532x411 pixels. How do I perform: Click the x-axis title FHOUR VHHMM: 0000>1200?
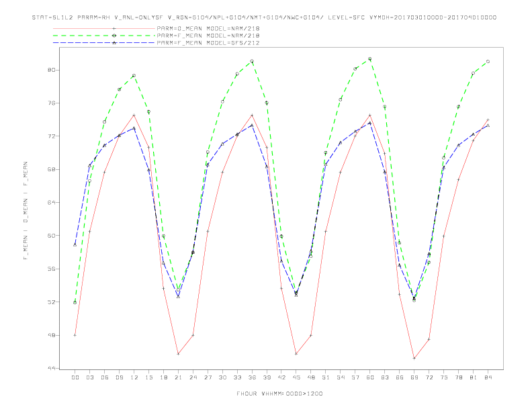(280, 394)
